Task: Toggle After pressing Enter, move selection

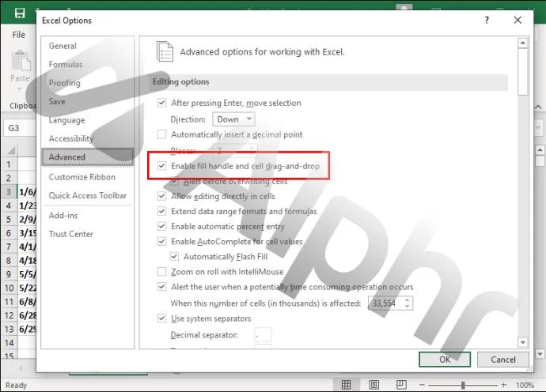Action: tap(161, 103)
